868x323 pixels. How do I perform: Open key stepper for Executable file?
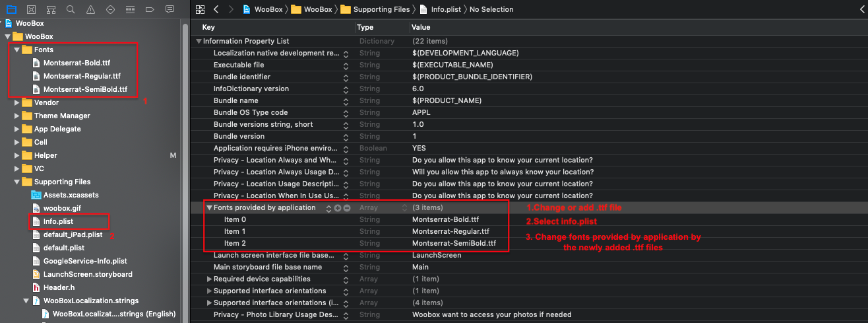(346, 65)
